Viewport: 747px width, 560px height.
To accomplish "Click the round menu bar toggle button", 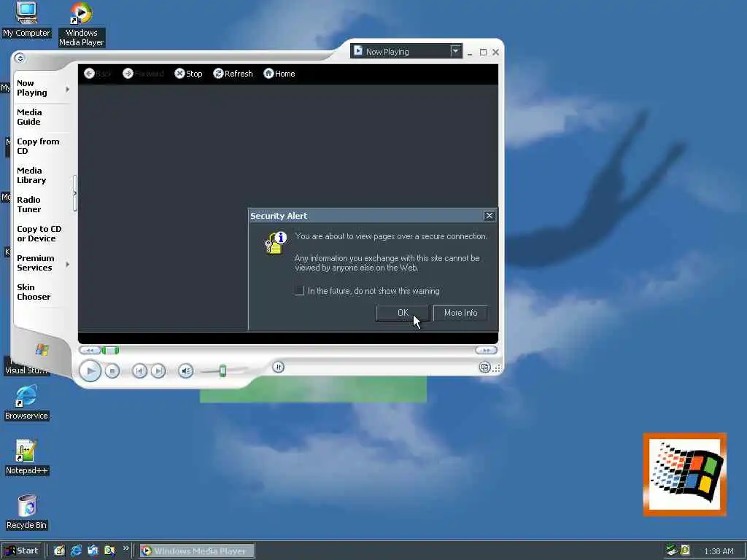I will [x=20, y=58].
